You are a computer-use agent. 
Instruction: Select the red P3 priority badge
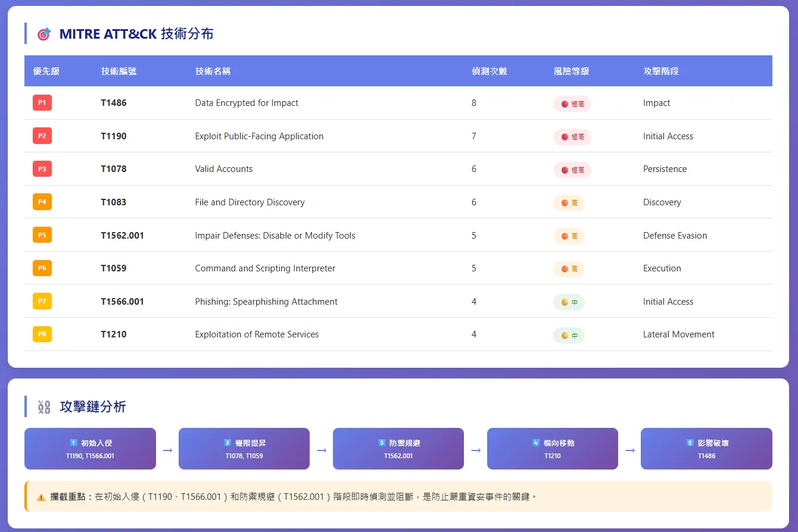click(x=42, y=169)
